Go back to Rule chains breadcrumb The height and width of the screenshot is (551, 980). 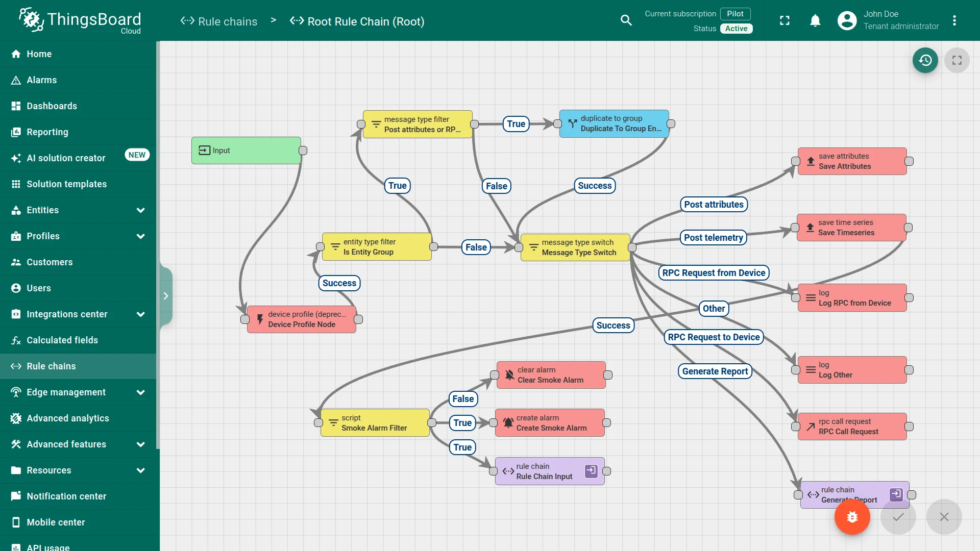pos(219,21)
